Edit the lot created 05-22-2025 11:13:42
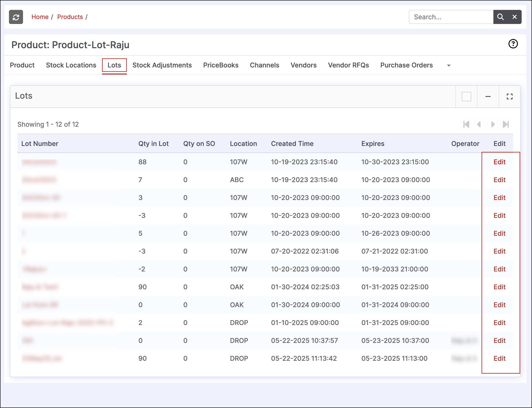 [500, 358]
